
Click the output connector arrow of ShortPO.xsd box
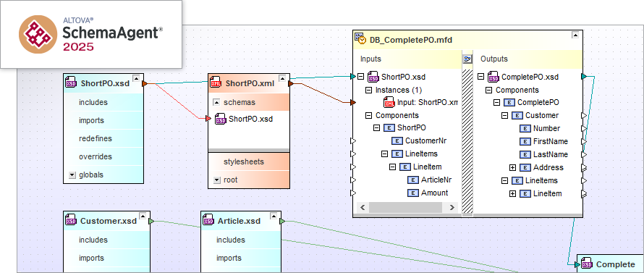pos(145,84)
